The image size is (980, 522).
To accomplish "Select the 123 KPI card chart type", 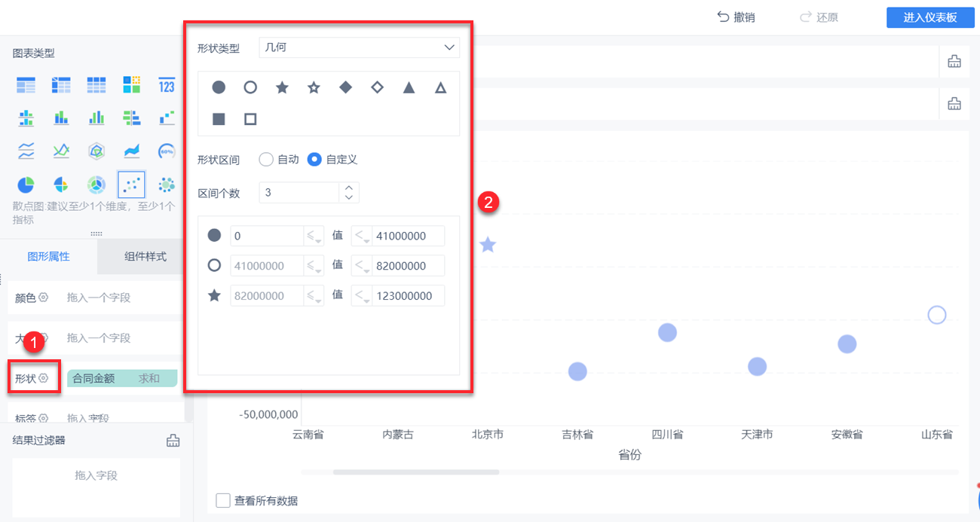I will 167,85.
